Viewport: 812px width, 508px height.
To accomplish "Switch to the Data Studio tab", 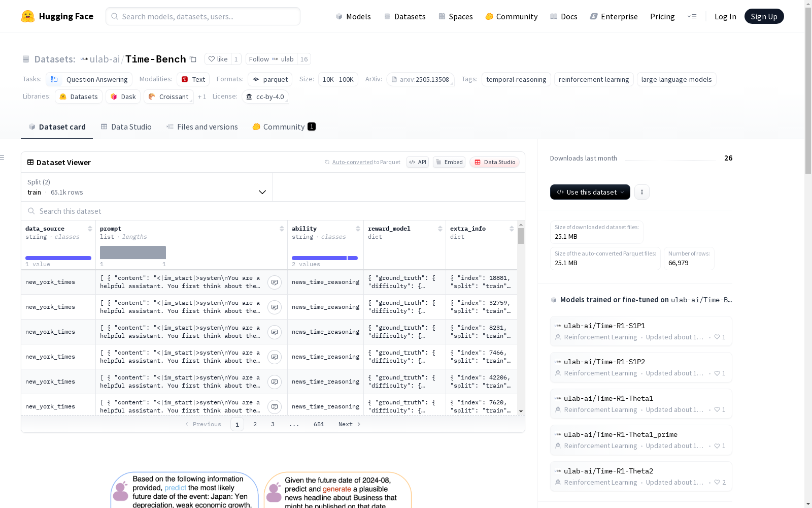I will point(126,127).
